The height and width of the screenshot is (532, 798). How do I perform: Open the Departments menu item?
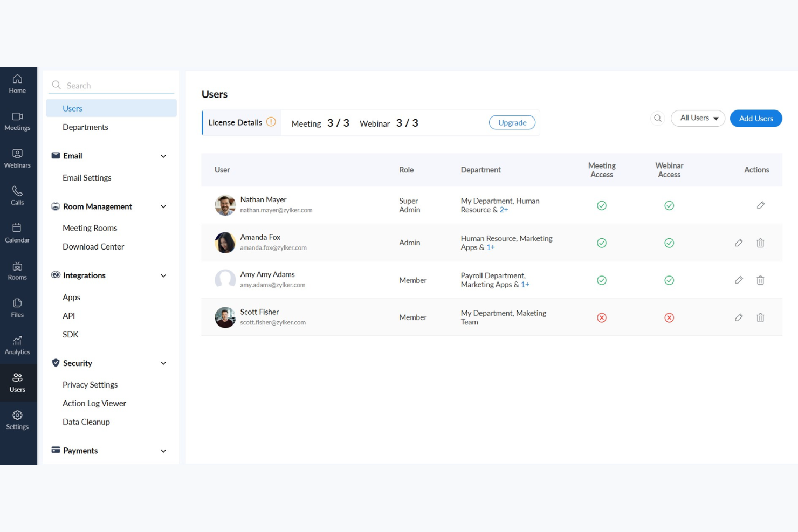[x=85, y=127]
